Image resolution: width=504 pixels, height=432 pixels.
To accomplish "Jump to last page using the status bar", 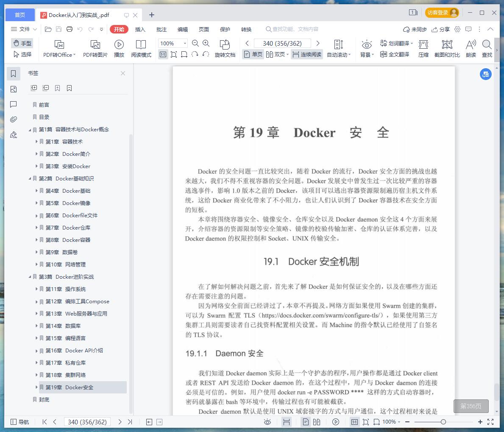I will point(130,422).
